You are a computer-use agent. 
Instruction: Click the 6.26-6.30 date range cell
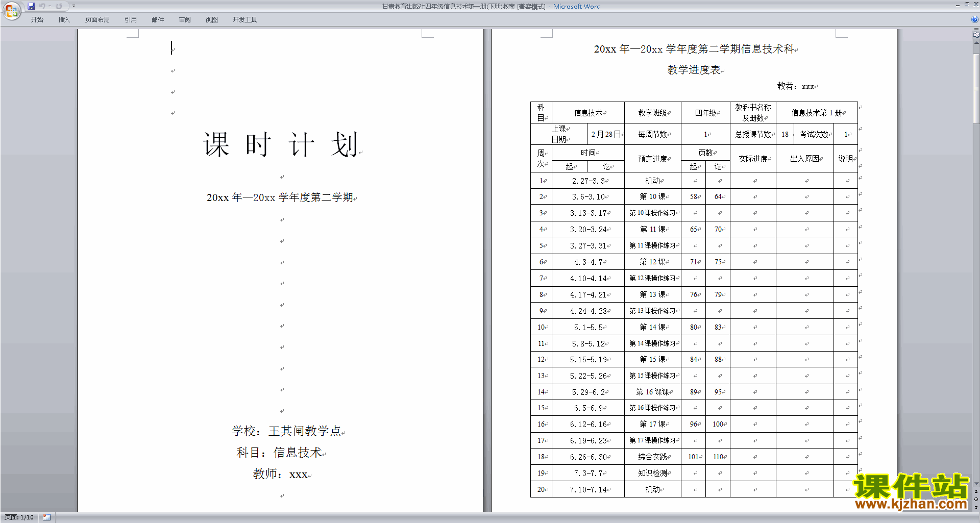(x=588, y=457)
